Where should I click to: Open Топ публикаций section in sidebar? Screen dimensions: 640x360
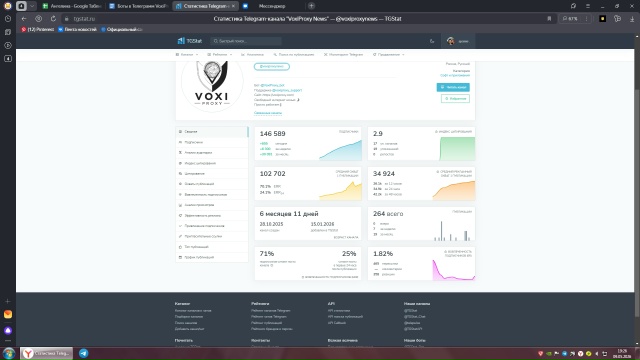point(212,247)
